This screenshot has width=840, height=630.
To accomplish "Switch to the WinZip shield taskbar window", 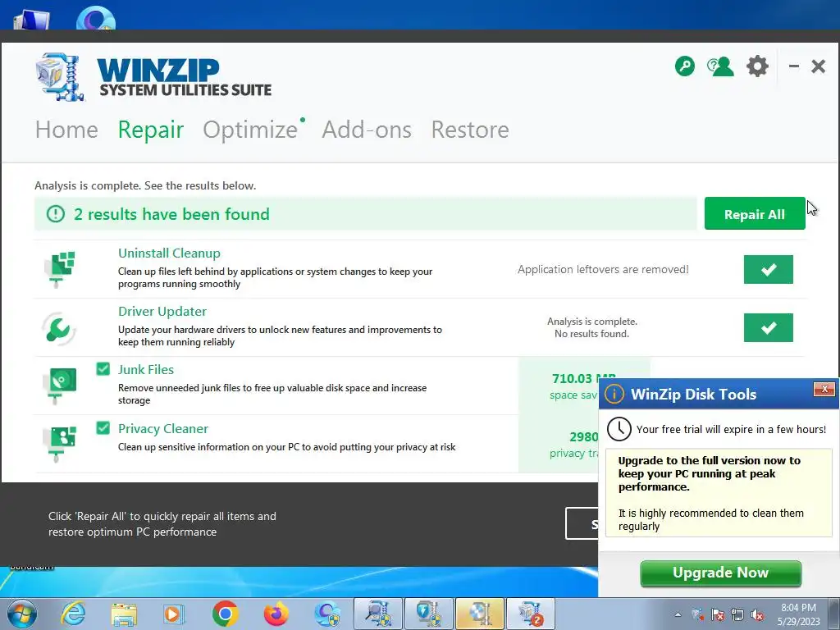I will (x=429, y=614).
